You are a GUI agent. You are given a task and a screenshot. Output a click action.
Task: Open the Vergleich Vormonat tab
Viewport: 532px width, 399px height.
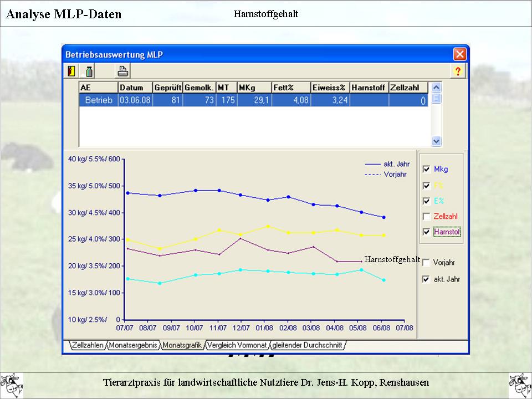click(238, 345)
